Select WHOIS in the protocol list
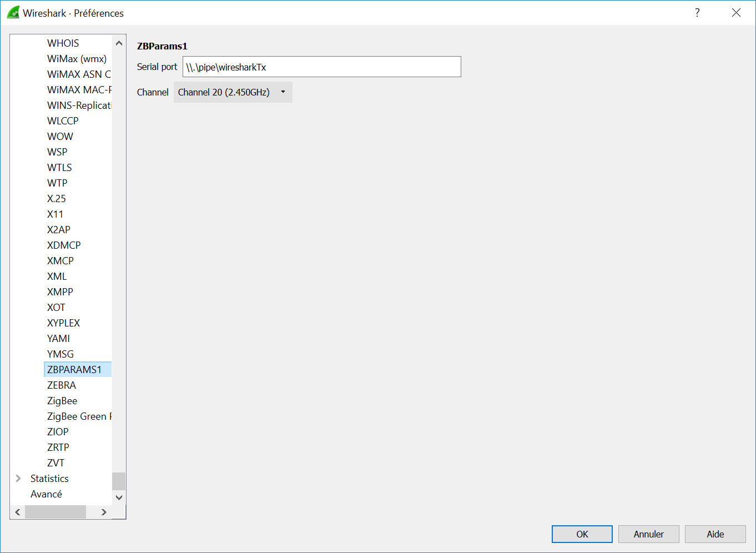Image resolution: width=756 pixels, height=553 pixels. point(63,43)
